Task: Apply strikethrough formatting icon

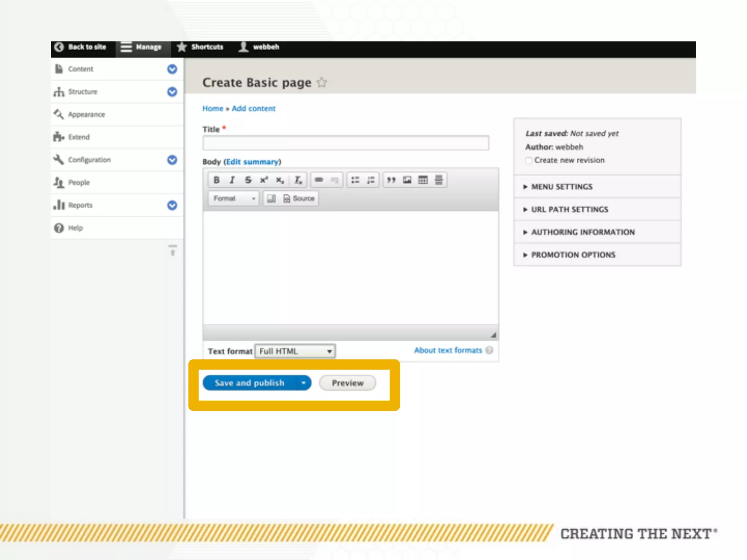Action: [248, 180]
